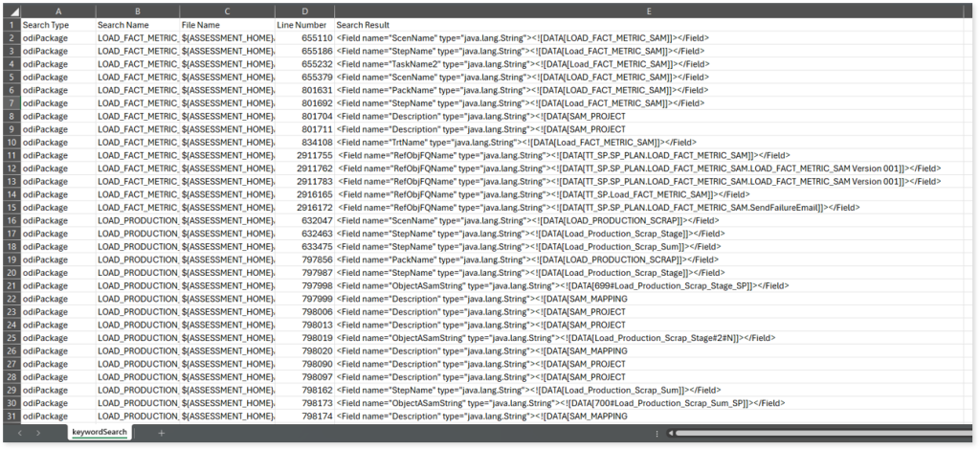This screenshot has height=450, width=980.
Task: Select cell with line number 2911755
Action: pyautogui.click(x=304, y=155)
